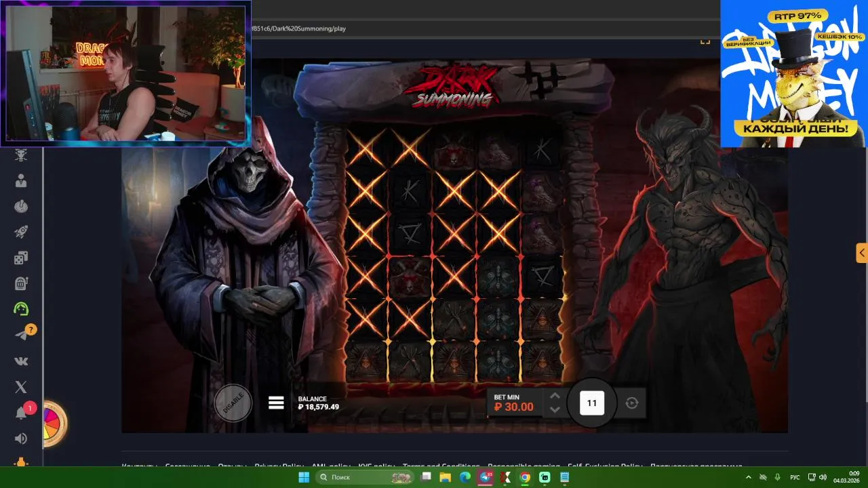Click the BALANCE ₽ 18,579.49 readout
The image size is (868, 488).
pyautogui.click(x=319, y=403)
